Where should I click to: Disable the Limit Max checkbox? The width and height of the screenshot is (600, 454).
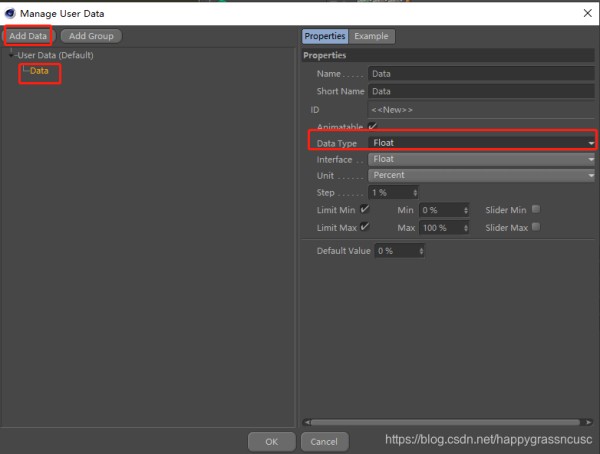coord(365,227)
